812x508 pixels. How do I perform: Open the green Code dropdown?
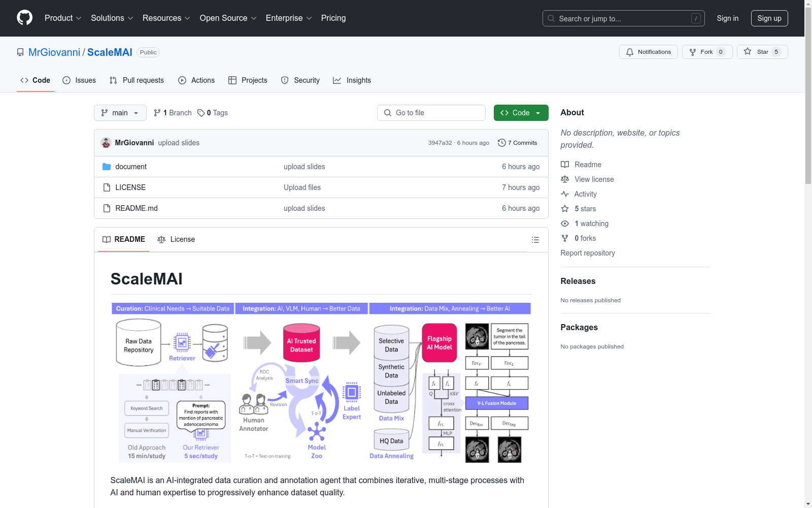point(521,113)
